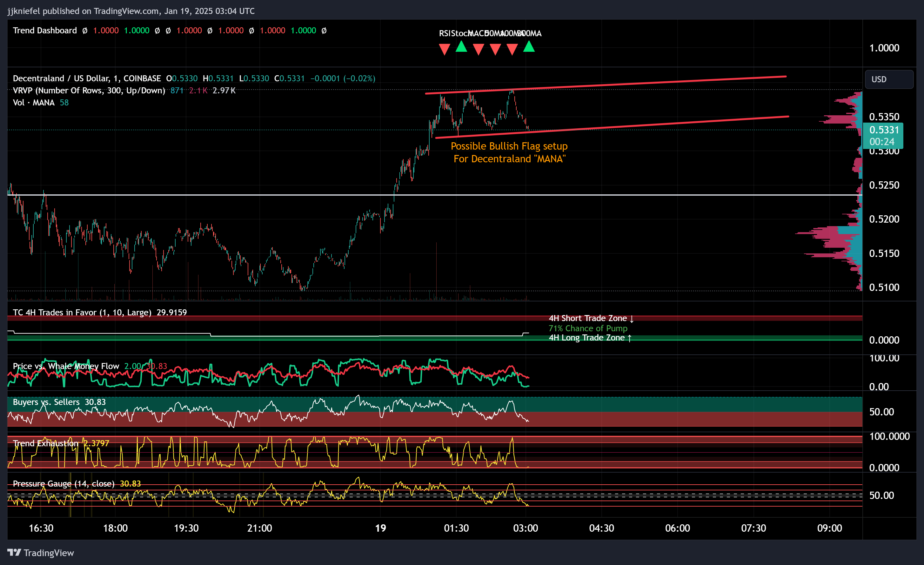The width and height of the screenshot is (924, 565).
Task: Select the Pressure Gauge (14, close) legend
Action: (x=64, y=484)
